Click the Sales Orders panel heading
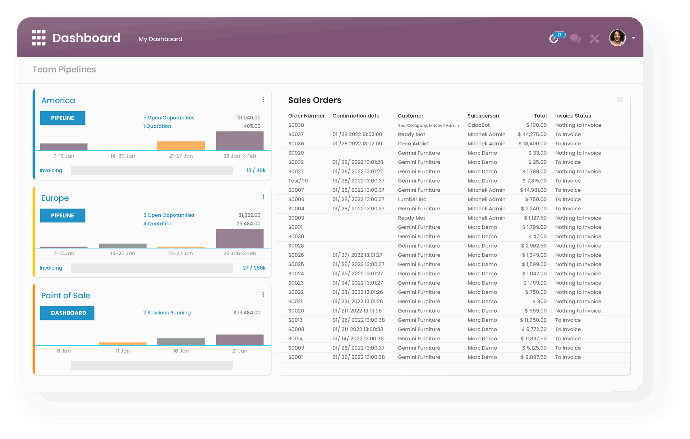 (315, 100)
